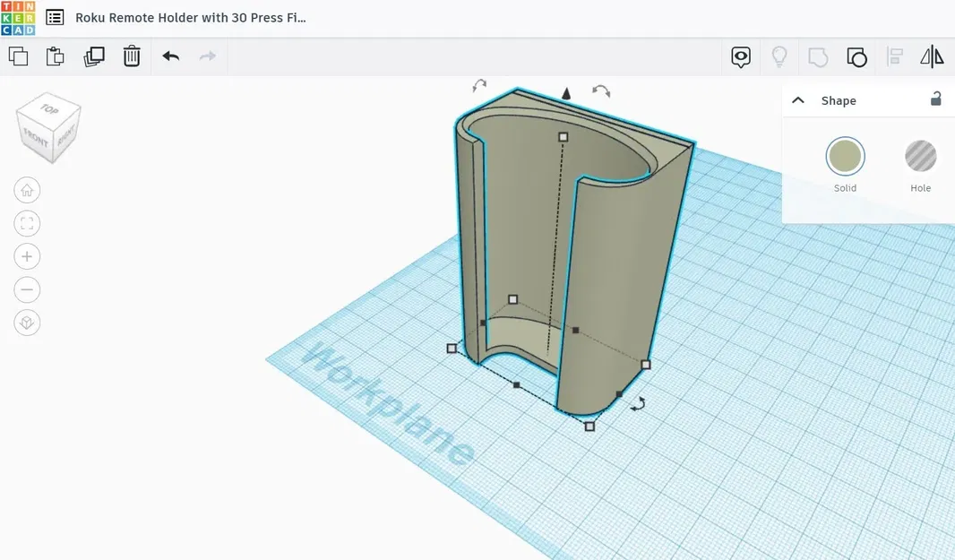
Task: Fit all shapes in view
Action: click(27, 224)
